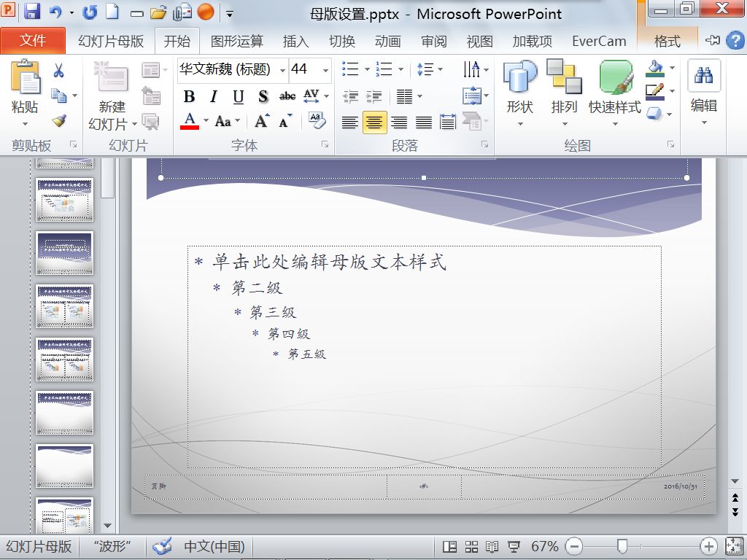Click the shape fill paint bucket icon
Image resolution: width=747 pixels, height=560 pixels.
point(656,69)
